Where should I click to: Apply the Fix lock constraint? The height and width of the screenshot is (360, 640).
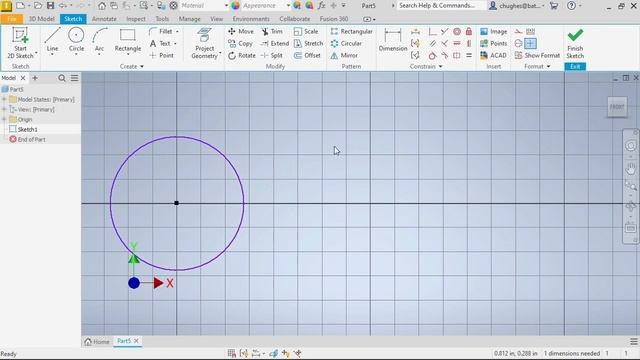coord(469,31)
